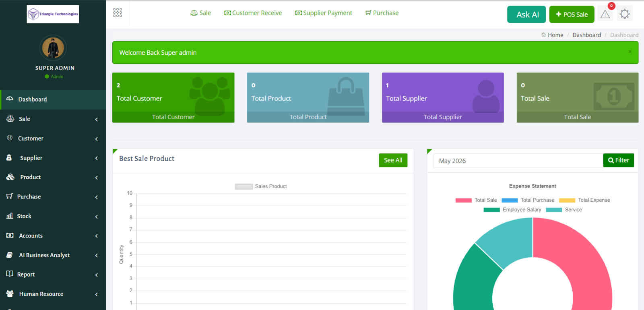
Task: Expand the Stock sidebar submenu arrow
Action: 97,217
